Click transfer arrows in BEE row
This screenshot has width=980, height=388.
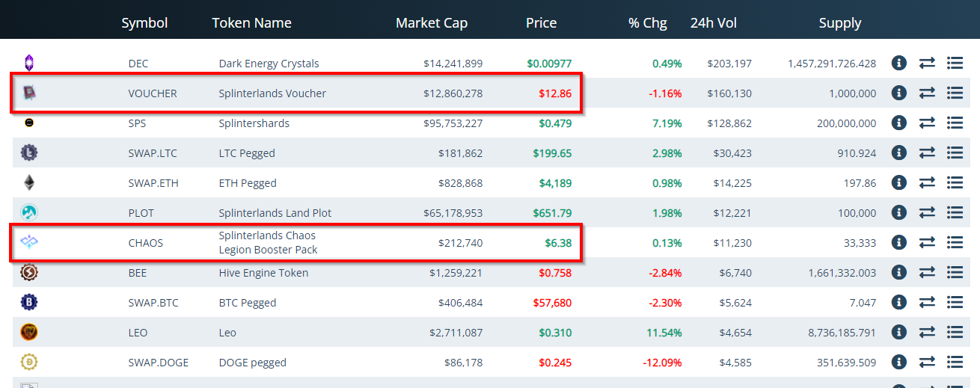(x=927, y=272)
